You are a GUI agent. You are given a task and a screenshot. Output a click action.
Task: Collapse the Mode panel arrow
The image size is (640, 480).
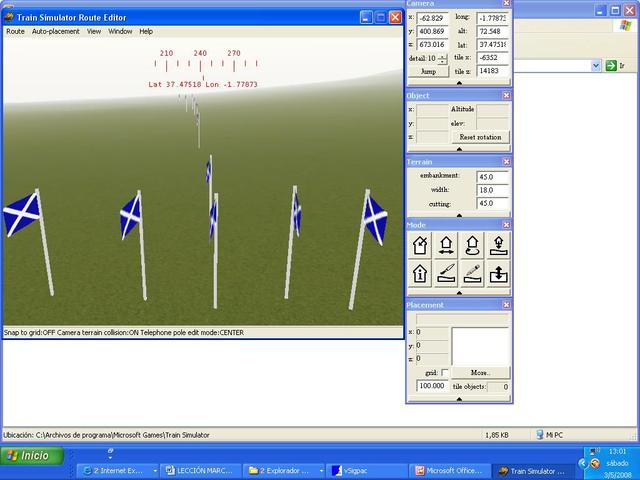pyautogui.click(x=459, y=292)
